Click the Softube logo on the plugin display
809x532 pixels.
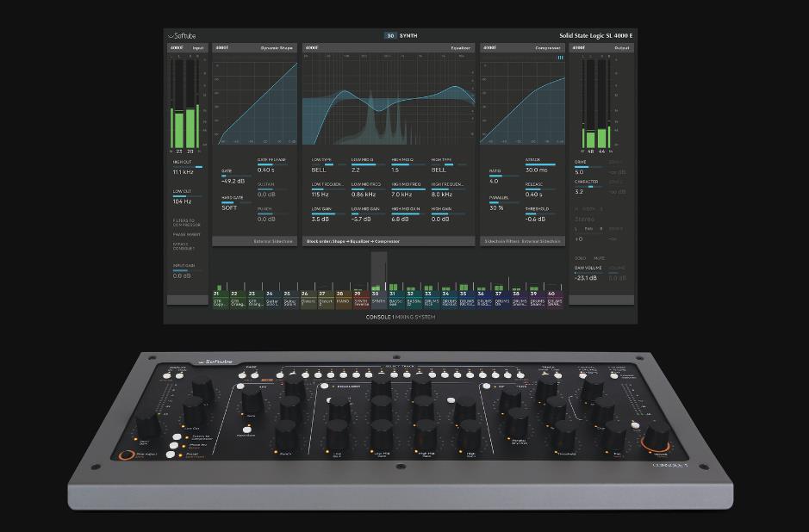[182, 36]
